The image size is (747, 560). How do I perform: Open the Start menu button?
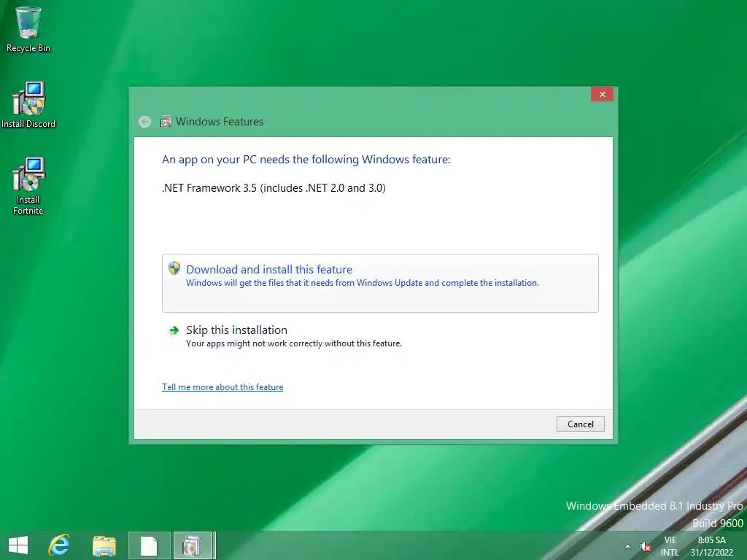coord(18,545)
